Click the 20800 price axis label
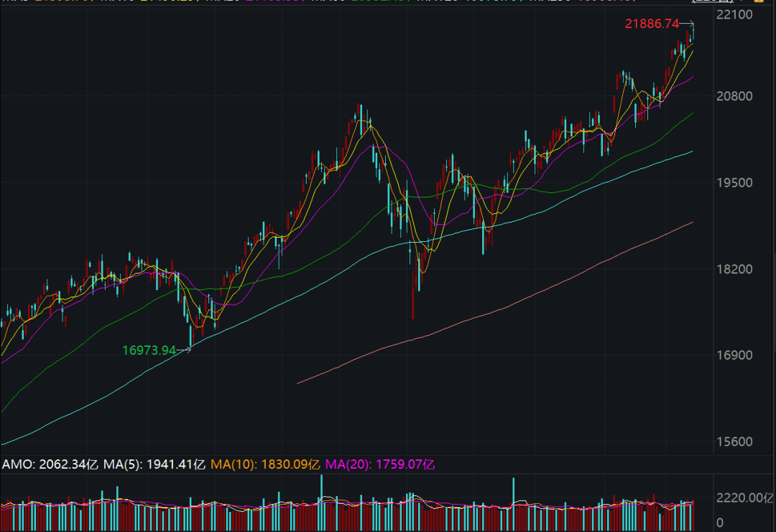This screenshot has height=532, width=776. (x=734, y=96)
